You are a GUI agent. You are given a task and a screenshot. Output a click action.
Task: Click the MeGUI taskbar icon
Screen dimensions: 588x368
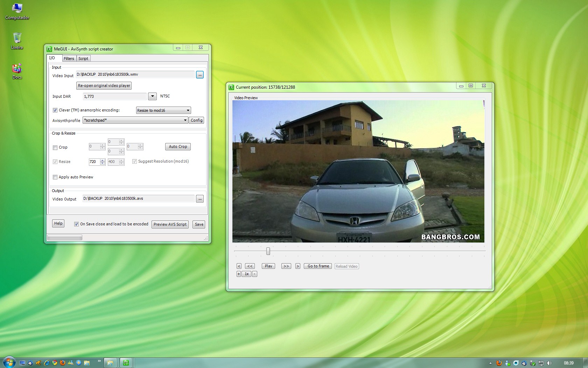pos(126,363)
